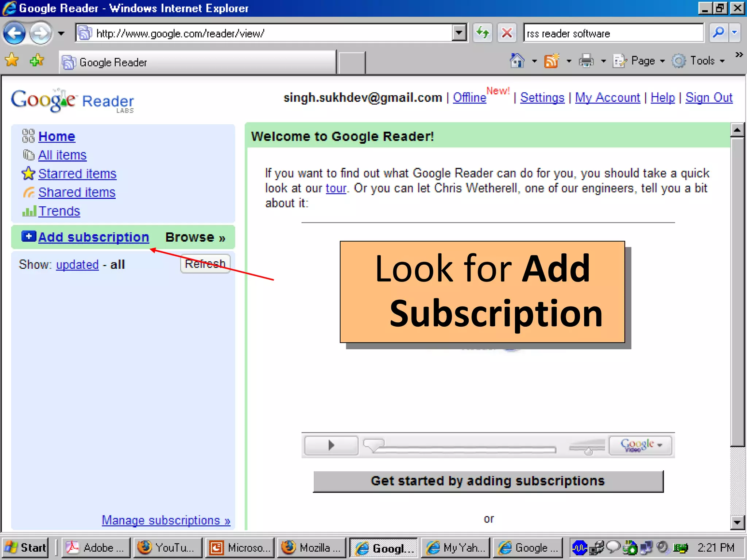747x560 pixels.
Task: Click the yellow star icon beside Starred items
Action: tap(28, 174)
